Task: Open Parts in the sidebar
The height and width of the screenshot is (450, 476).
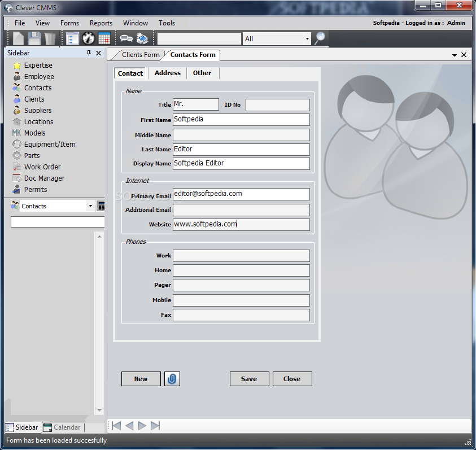Action: tap(32, 155)
